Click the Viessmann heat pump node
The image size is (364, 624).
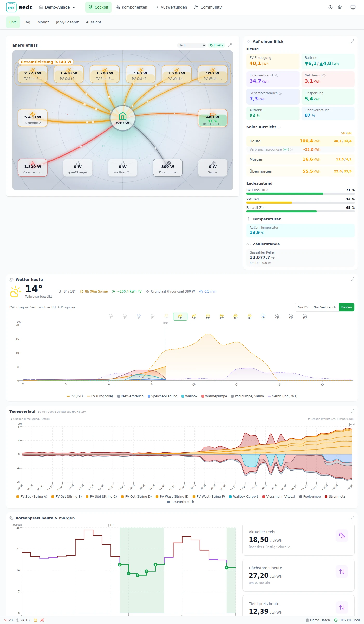33,168
